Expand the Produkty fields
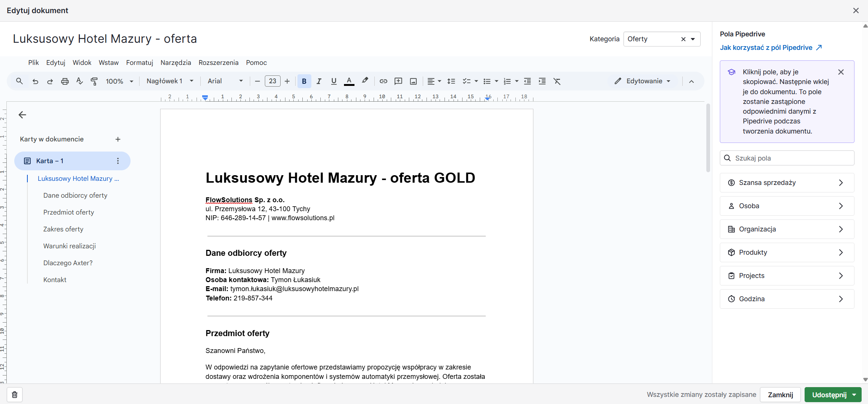The image size is (868, 404). 787,252
